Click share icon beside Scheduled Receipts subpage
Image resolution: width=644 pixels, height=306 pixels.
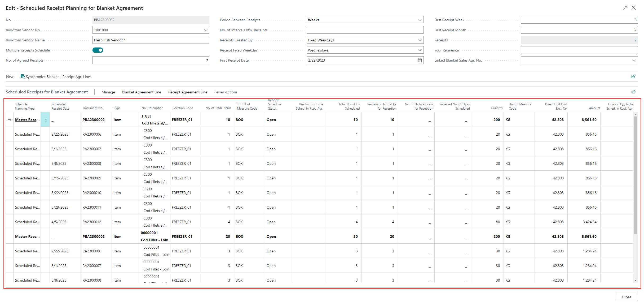click(633, 92)
